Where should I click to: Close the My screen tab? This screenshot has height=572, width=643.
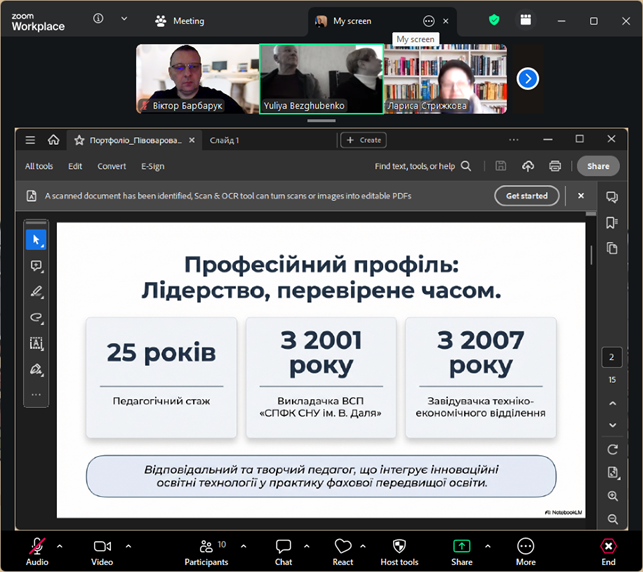point(446,21)
